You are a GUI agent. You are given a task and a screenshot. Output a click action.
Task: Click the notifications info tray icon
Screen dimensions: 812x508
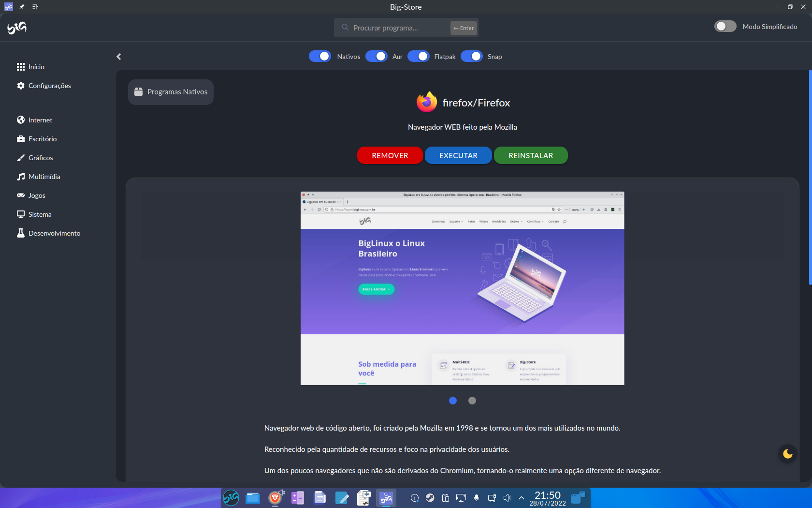click(415, 498)
